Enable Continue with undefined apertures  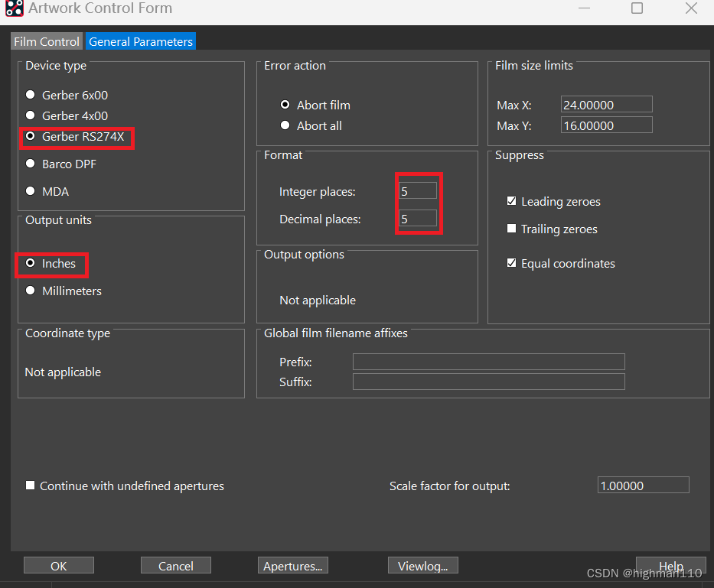pyautogui.click(x=31, y=486)
